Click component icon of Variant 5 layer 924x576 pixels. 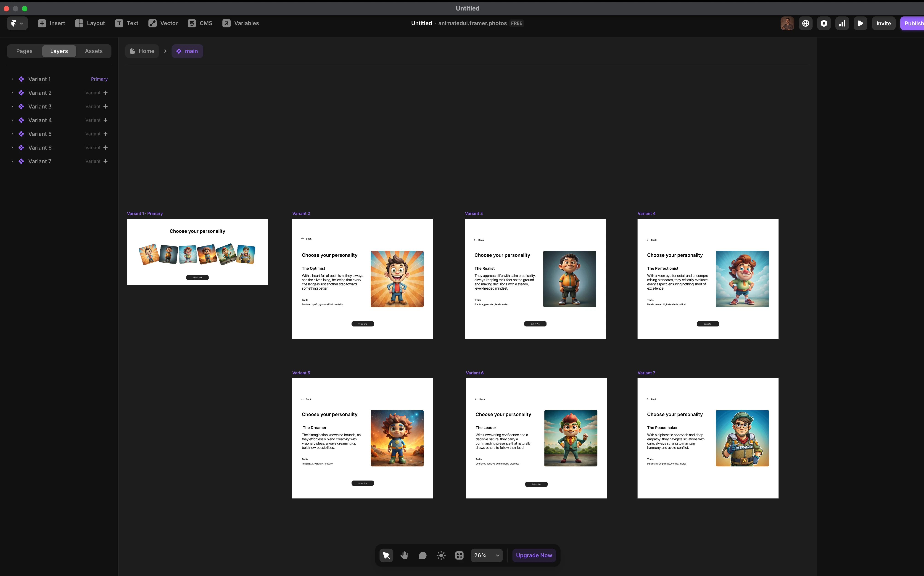point(21,134)
